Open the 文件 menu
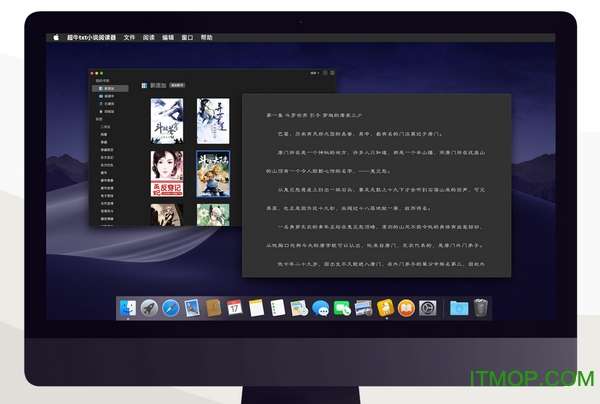This screenshot has width=600, height=404. 129,37
